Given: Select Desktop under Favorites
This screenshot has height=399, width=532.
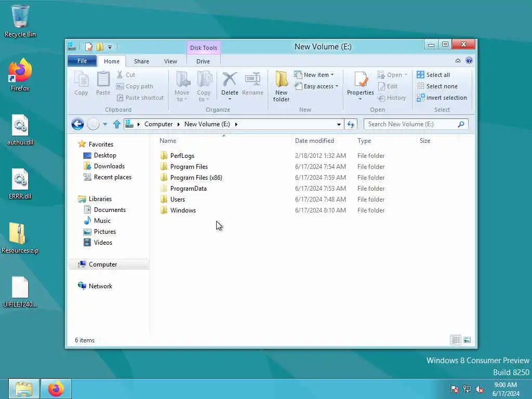Looking at the screenshot, I should [x=105, y=155].
